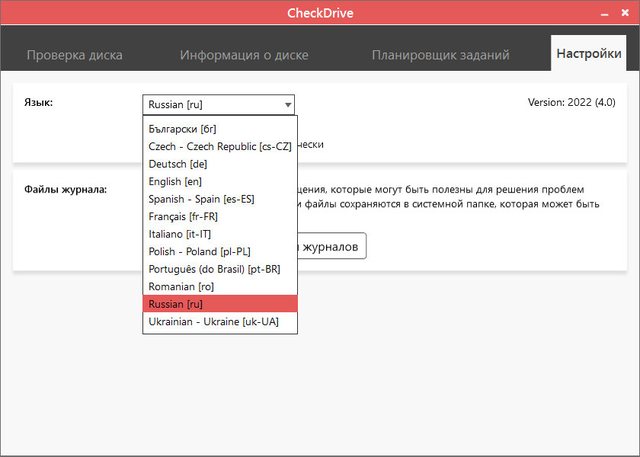Collapse the language combo box arrow

click(287, 104)
